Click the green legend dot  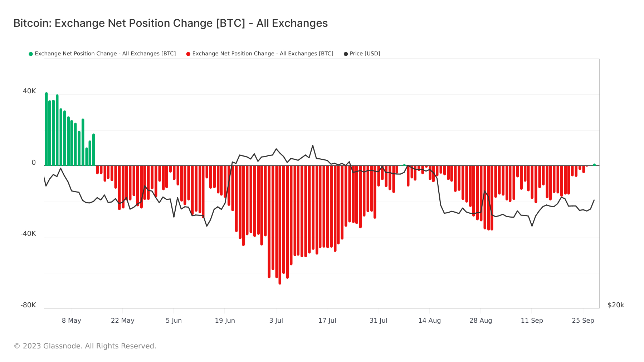(31, 54)
